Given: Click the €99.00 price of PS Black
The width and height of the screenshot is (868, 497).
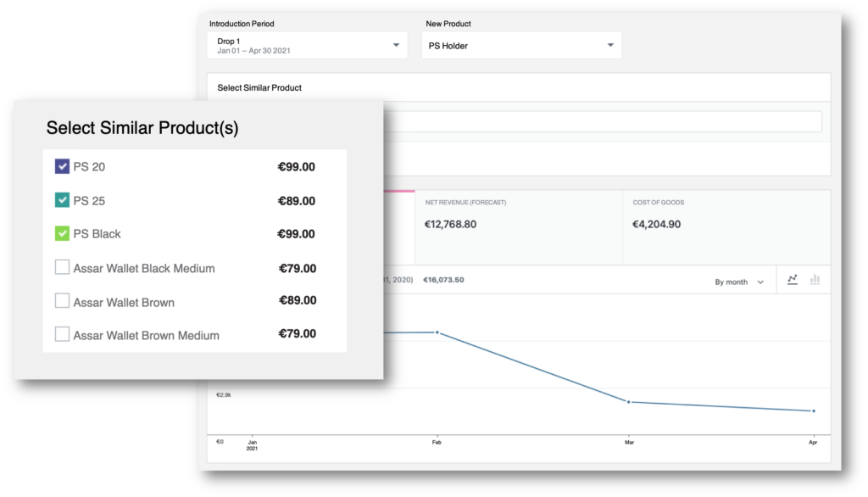Looking at the screenshot, I should click(x=296, y=234).
